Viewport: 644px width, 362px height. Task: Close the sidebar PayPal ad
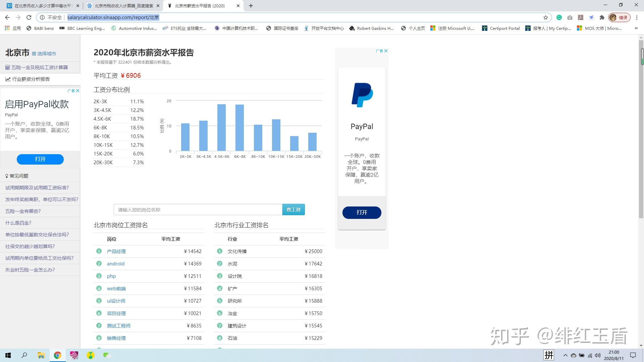click(77, 91)
